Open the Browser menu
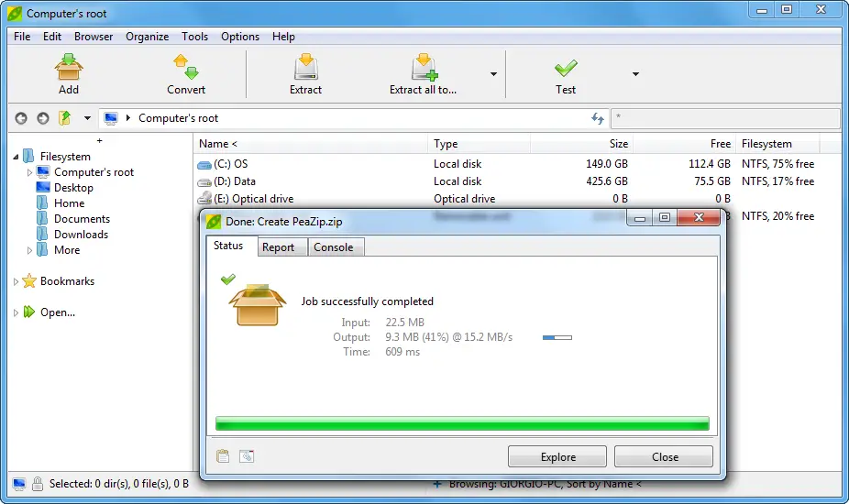This screenshot has height=504, width=849. [94, 37]
